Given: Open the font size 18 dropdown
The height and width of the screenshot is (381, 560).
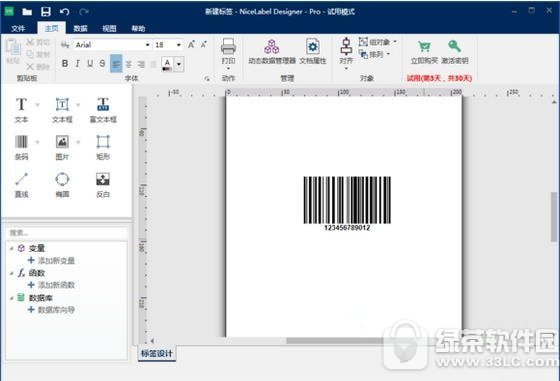Looking at the screenshot, I should point(179,45).
